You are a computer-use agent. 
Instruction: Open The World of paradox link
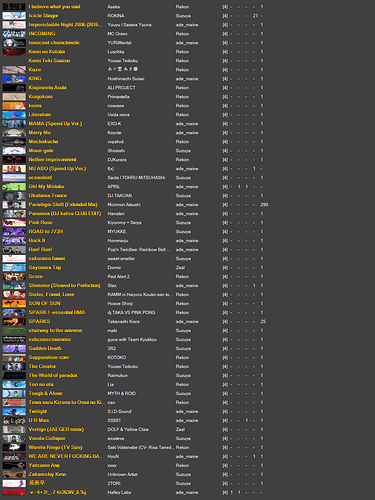[53, 376]
